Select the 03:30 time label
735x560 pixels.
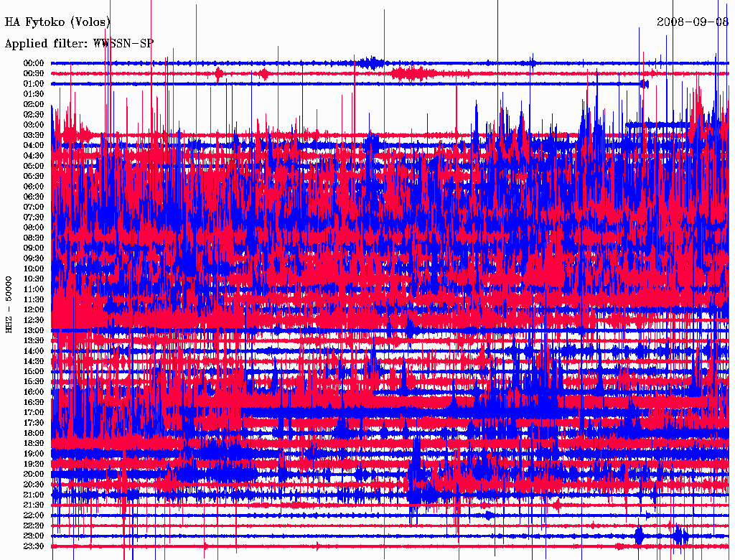[x=34, y=135]
